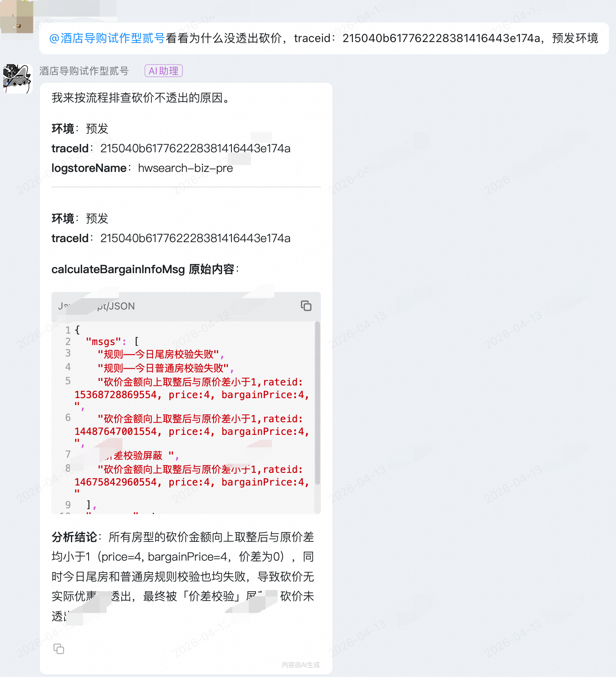This screenshot has height=677, width=616.
Task: Click the 内容由AI生成 notice
Action: tap(300, 665)
